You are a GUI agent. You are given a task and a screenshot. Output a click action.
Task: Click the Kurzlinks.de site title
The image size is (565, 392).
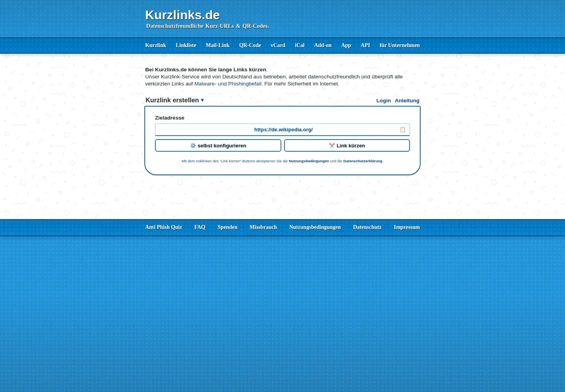click(182, 15)
